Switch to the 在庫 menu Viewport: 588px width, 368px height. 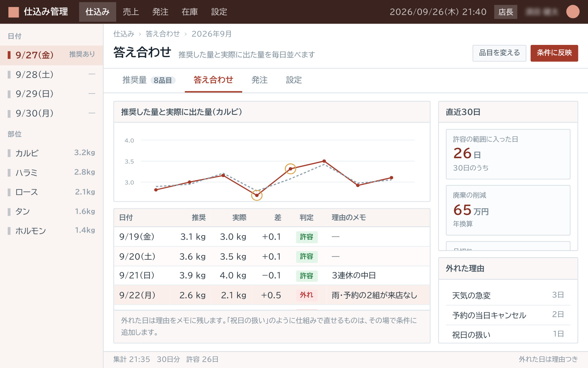point(190,12)
